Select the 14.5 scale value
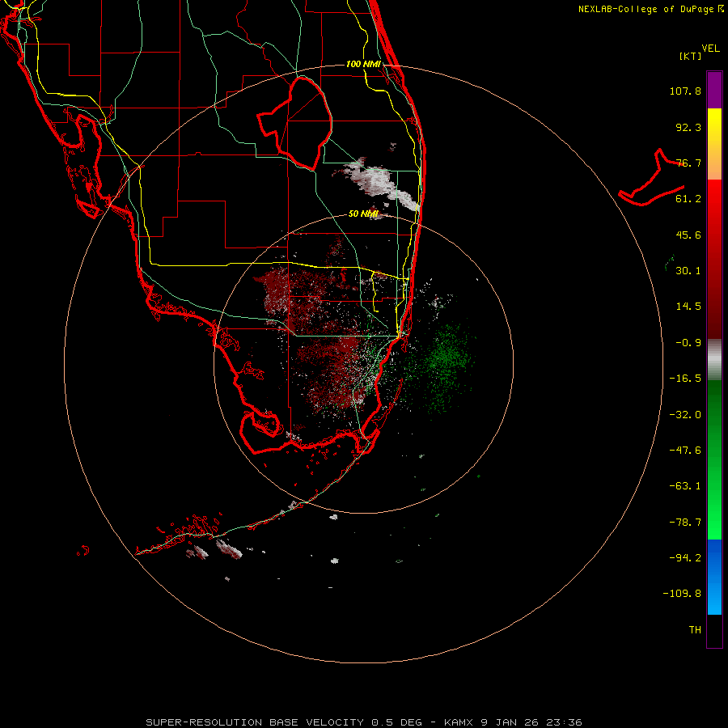The height and width of the screenshot is (728, 728). click(688, 307)
